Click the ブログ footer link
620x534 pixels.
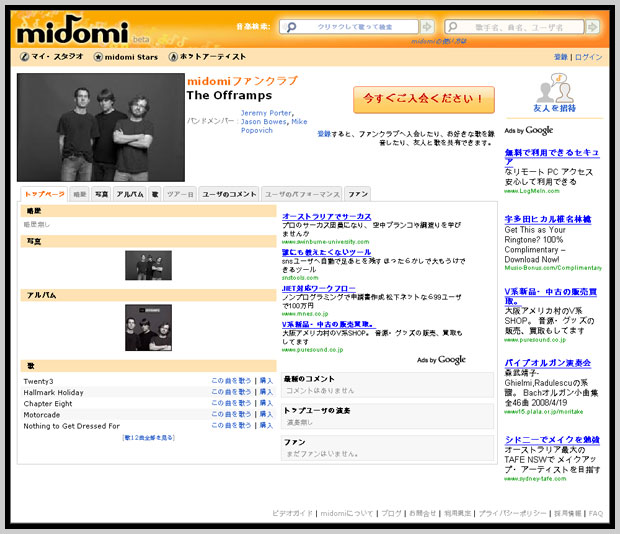point(391,513)
